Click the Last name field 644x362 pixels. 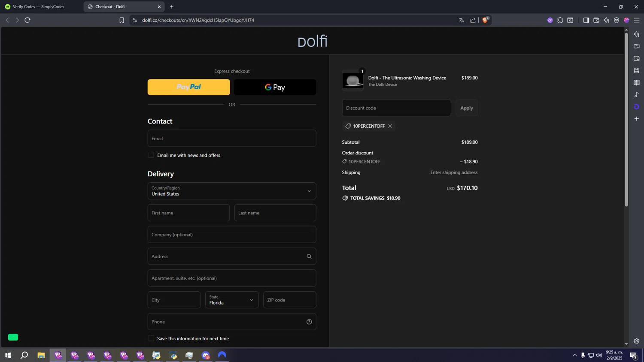275,213
